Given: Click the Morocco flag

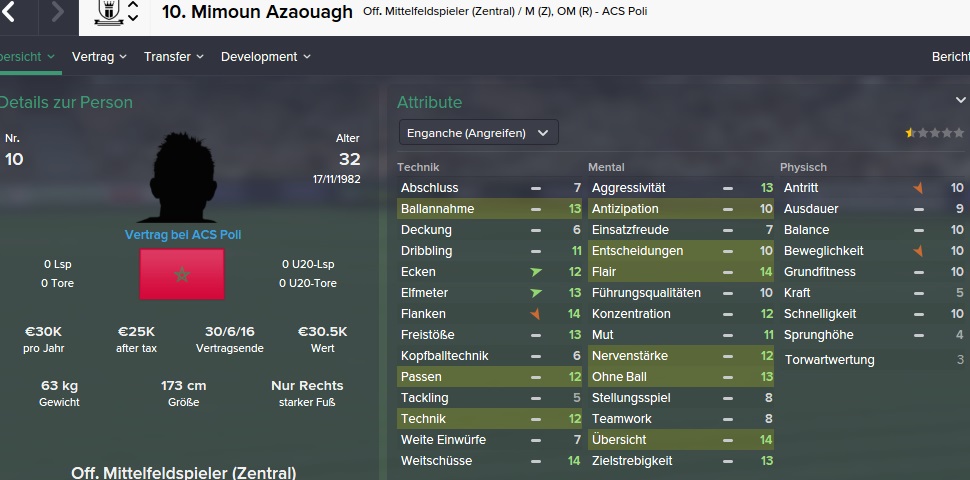Looking at the screenshot, I should click(182, 274).
